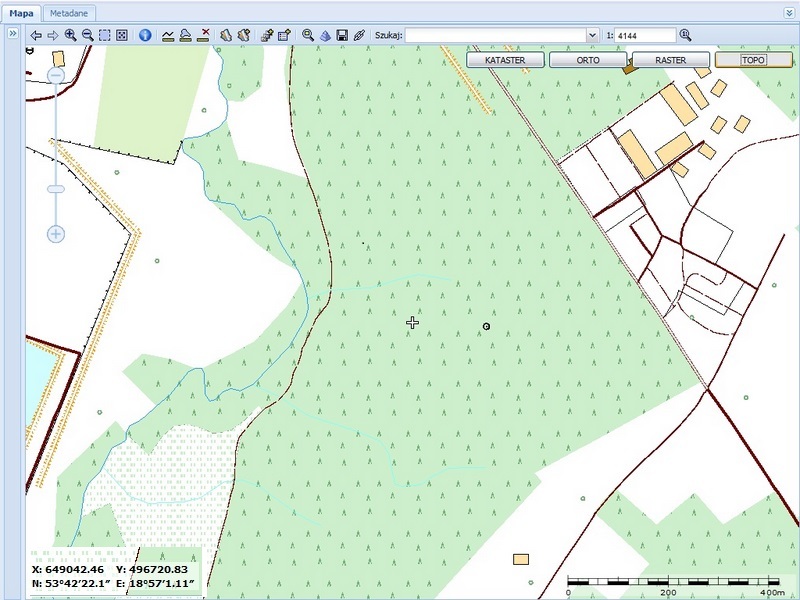The image size is (800, 600).
Task: Go back to previous map view
Action: [x=36, y=35]
